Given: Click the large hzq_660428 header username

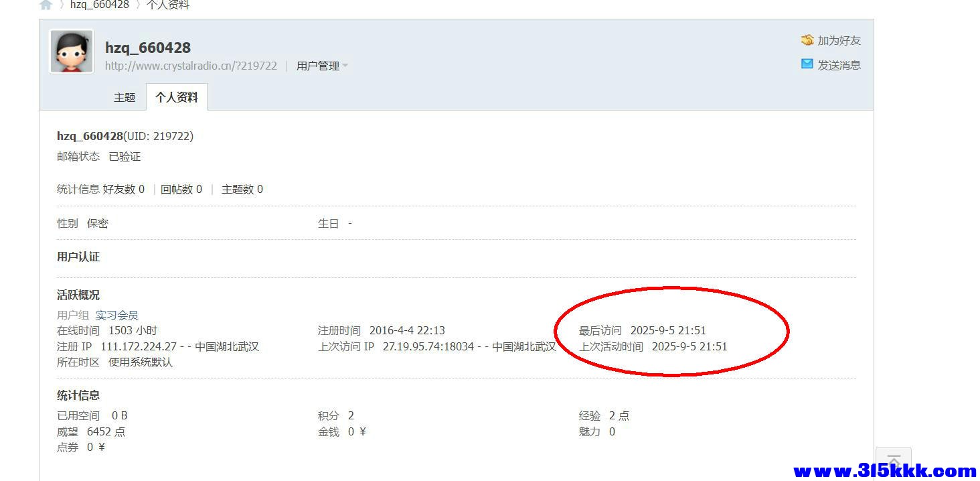Looking at the screenshot, I should pos(148,48).
